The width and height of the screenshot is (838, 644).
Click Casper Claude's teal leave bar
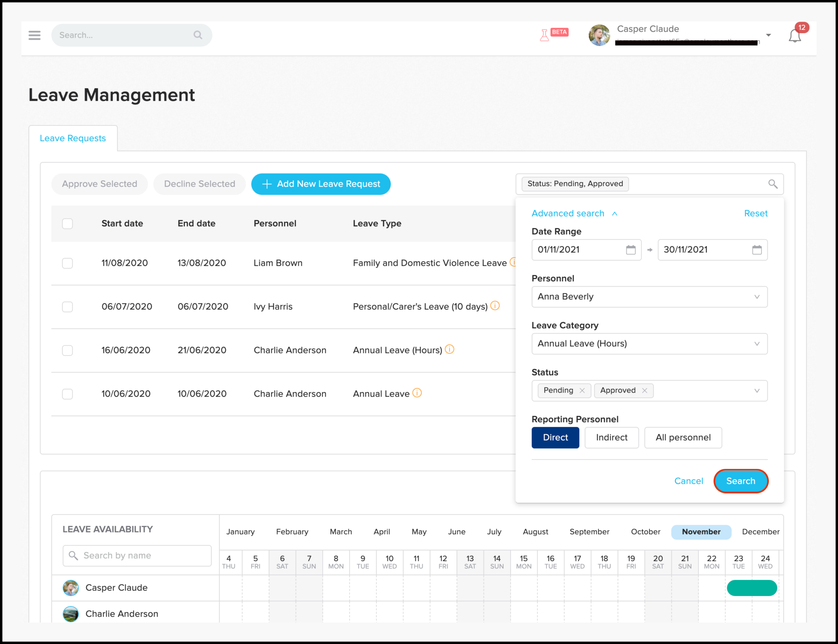(752, 588)
